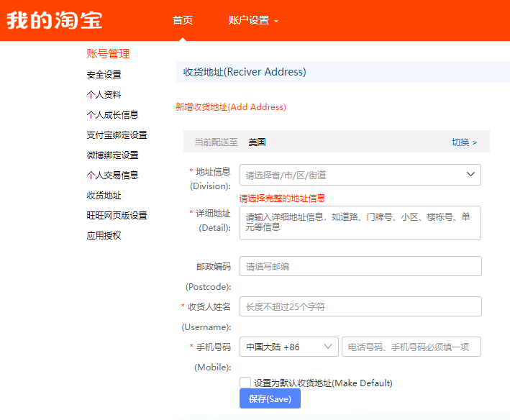Click the detailed address text area
The height and width of the screenshot is (420, 510).
[360, 223]
